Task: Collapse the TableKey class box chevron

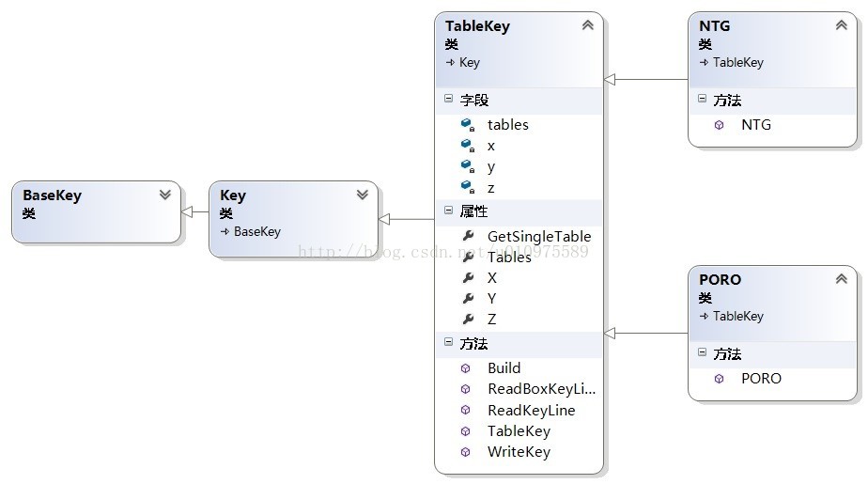Action: (587, 25)
